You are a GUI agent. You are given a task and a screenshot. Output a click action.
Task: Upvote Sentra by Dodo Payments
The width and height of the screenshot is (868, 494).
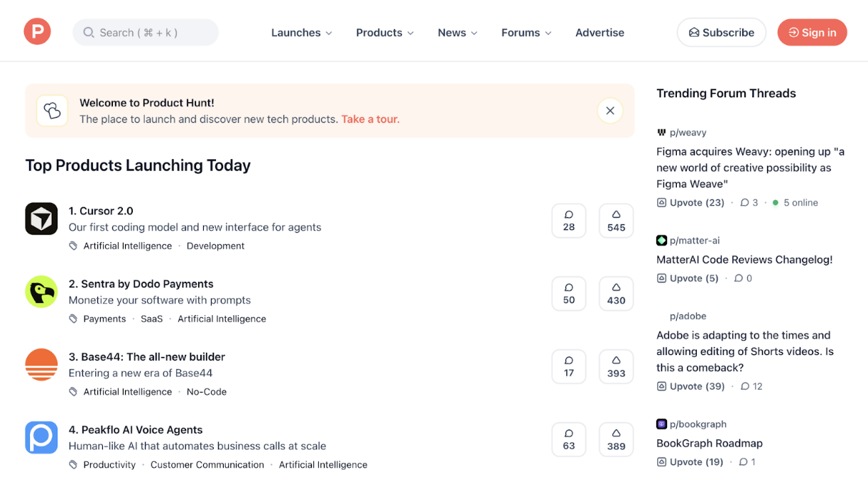tap(616, 294)
